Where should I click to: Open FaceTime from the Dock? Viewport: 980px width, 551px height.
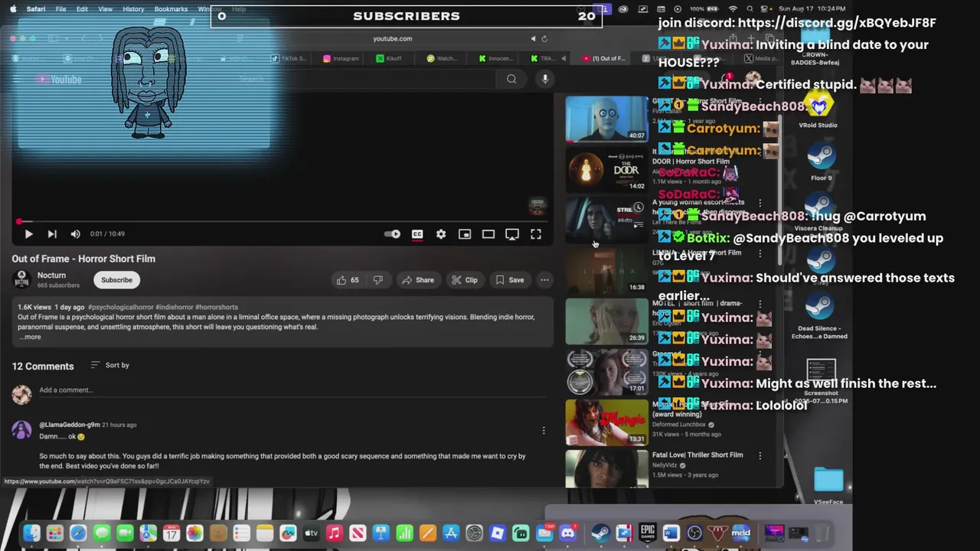point(125,533)
